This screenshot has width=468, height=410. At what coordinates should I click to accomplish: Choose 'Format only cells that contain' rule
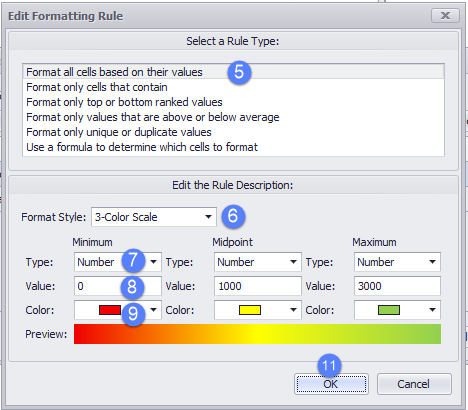click(233, 87)
